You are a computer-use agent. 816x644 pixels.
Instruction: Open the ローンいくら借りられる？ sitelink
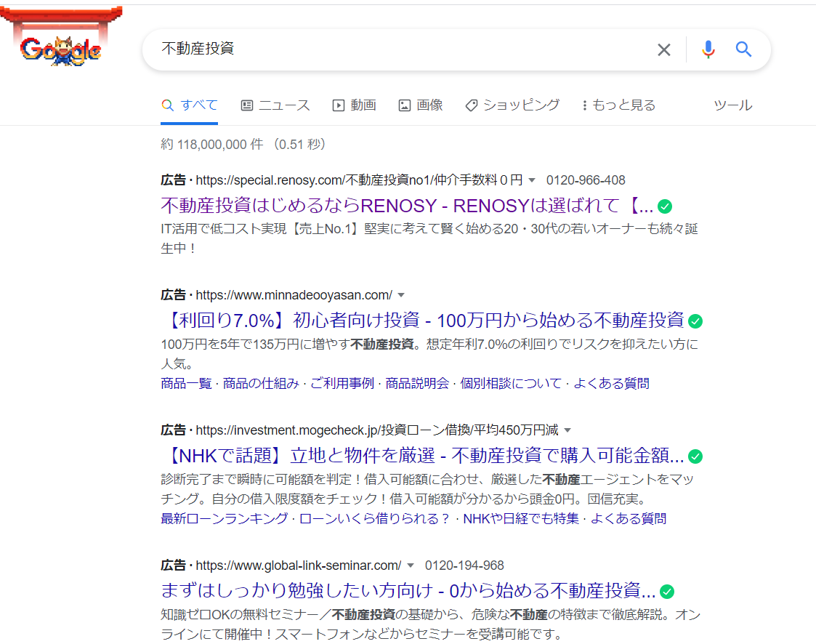click(375, 518)
